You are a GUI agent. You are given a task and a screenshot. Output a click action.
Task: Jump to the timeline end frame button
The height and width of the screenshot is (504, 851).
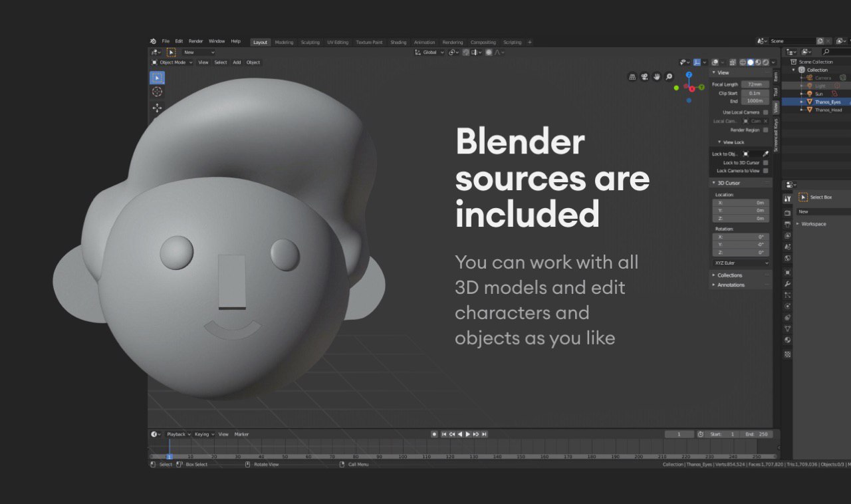pyautogui.click(x=484, y=434)
